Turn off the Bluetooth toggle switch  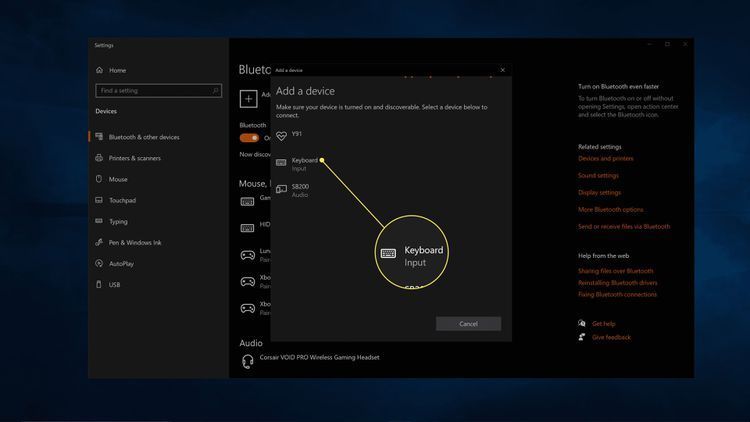pyautogui.click(x=249, y=137)
